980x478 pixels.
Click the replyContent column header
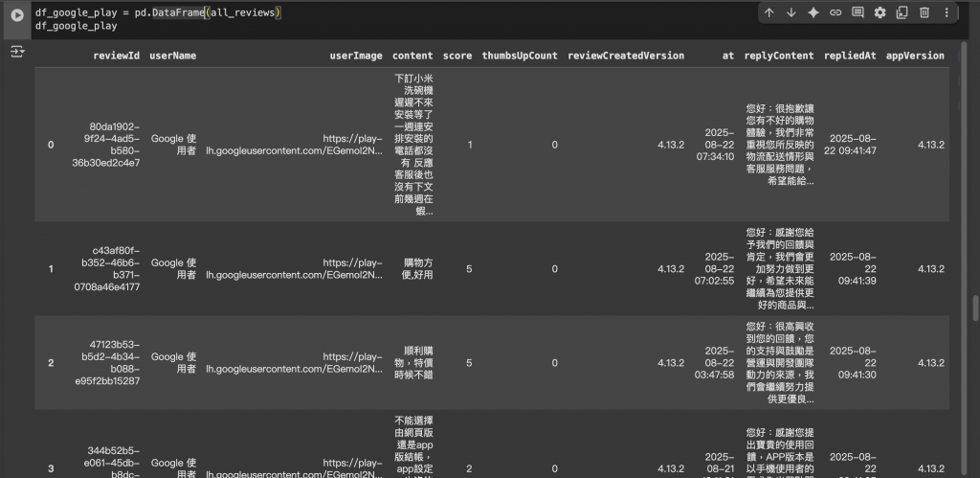click(779, 56)
